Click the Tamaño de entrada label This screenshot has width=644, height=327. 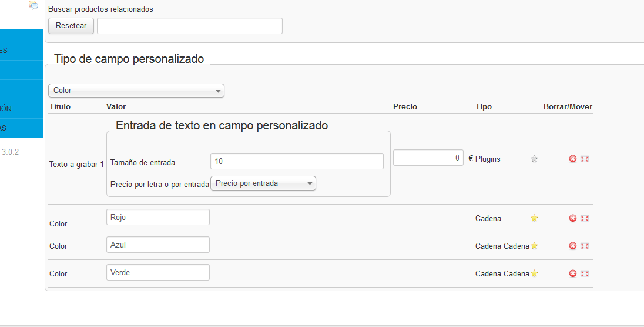(x=143, y=162)
